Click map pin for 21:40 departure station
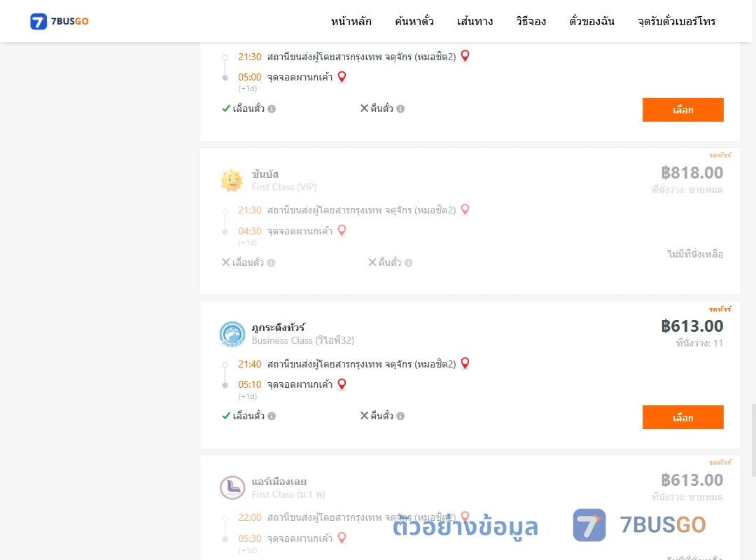 (x=465, y=363)
